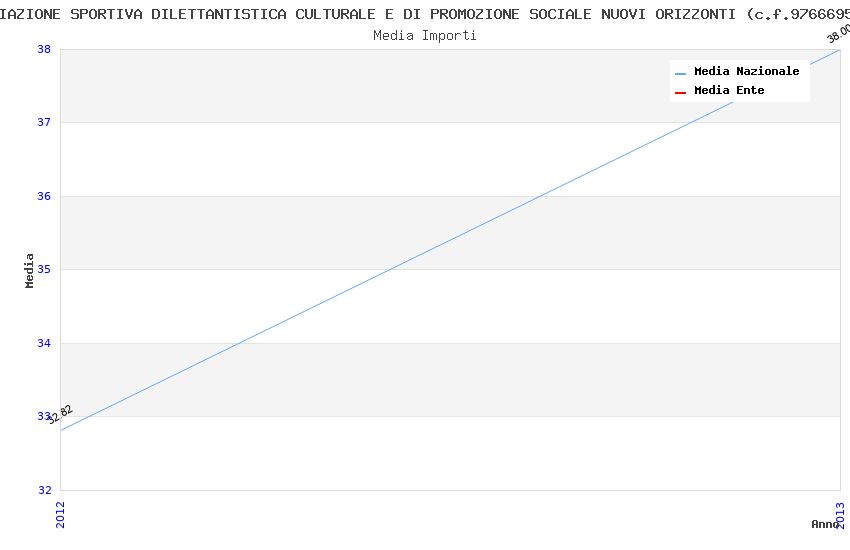
Task: Click the "Media Importi" subtitle
Action: [x=425, y=35]
